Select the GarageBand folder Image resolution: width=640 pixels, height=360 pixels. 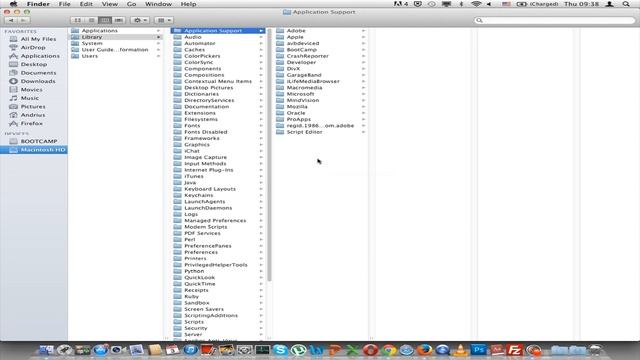(x=321, y=75)
